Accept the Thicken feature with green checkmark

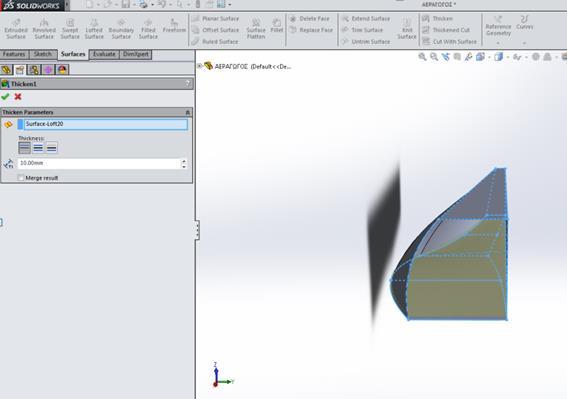[5, 97]
